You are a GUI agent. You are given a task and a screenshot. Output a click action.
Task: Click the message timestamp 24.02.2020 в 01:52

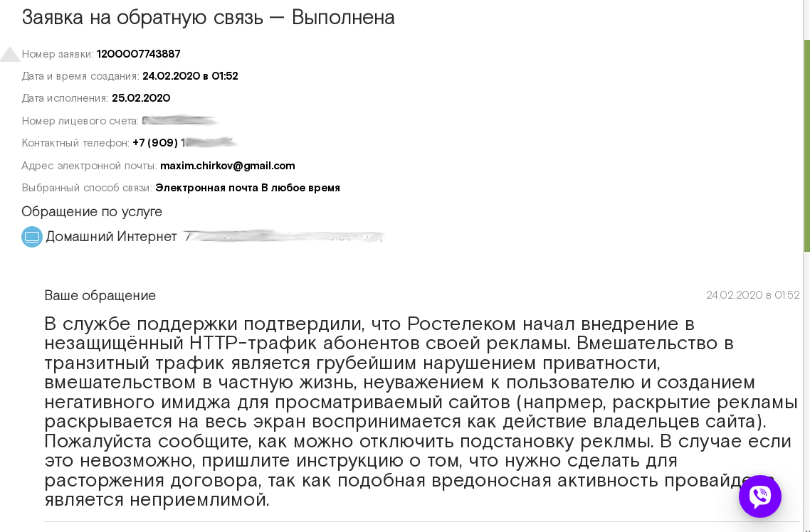pos(752,295)
